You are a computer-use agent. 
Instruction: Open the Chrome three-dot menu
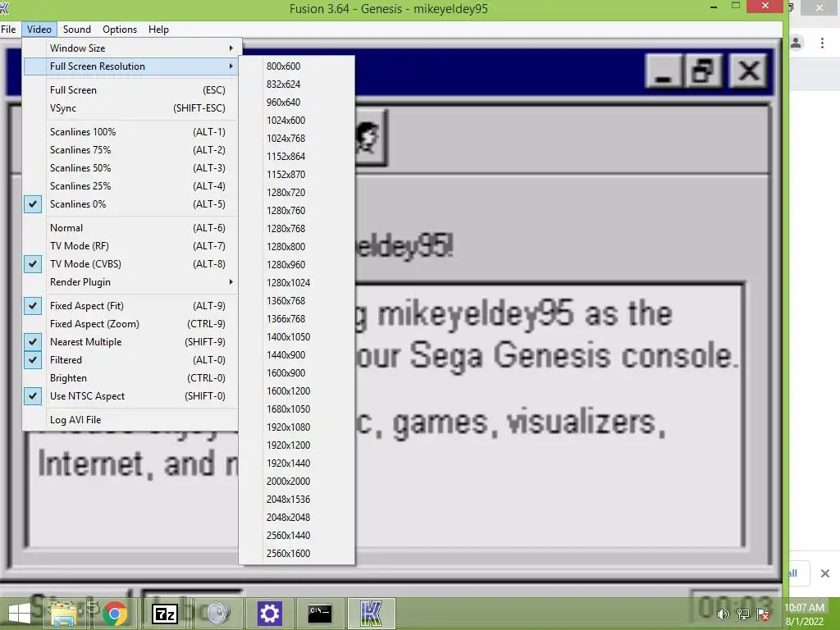822,43
